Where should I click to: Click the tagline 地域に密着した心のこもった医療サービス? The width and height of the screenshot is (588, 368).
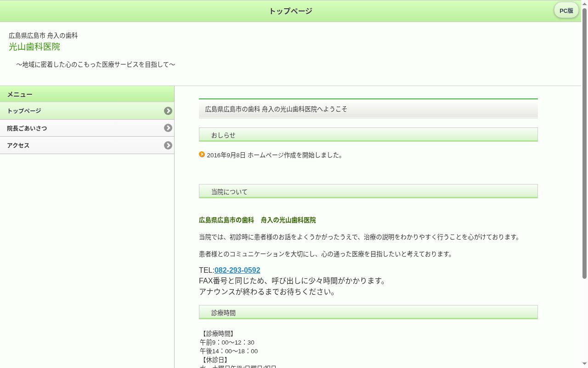tap(96, 64)
